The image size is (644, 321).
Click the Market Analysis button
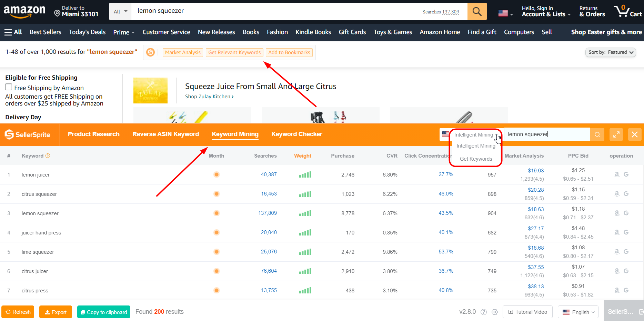[183, 52]
